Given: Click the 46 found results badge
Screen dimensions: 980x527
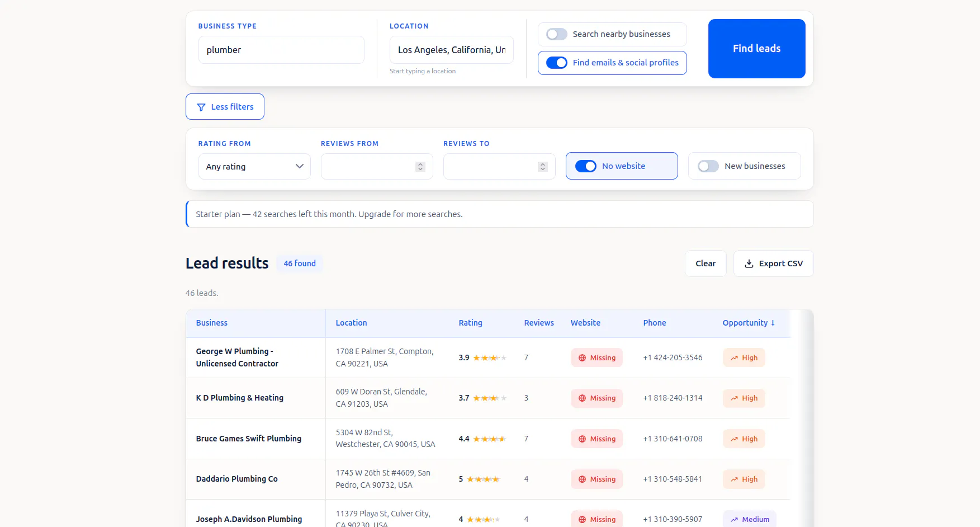Looking at the screenshot, I should pos(300,263).
